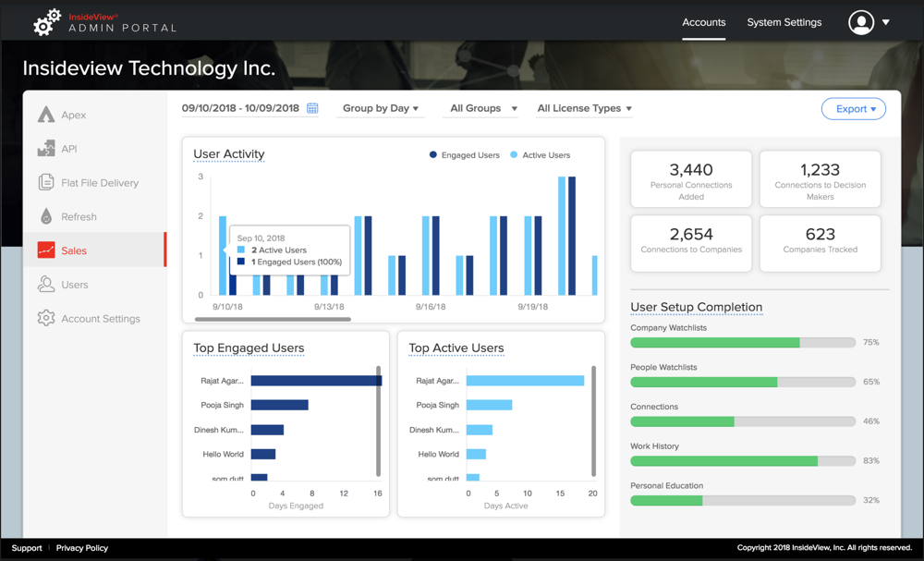Click the InsideView gears logo icon
The image size is (924, 561).
pos(46,22)
